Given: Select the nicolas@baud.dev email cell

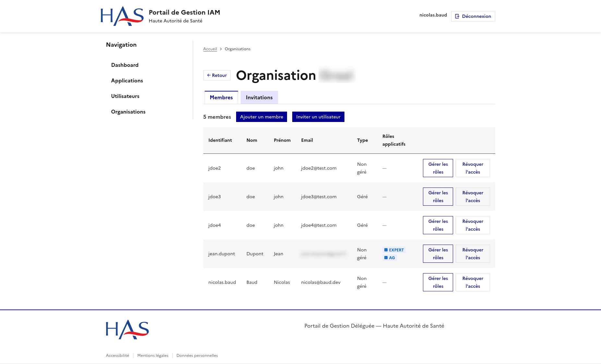Looking at the screenshot, I should tap(321, 282).
